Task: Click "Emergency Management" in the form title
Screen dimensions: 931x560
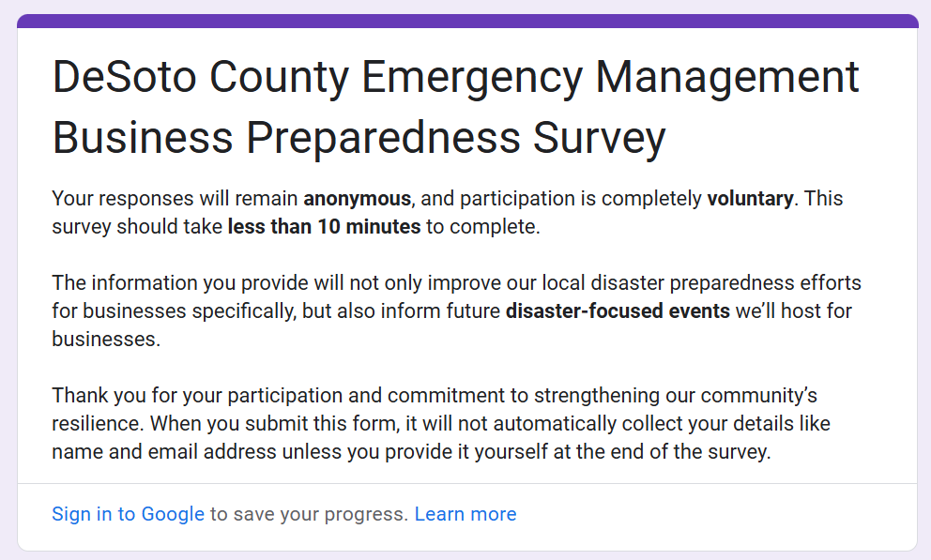Action: point(610,77)
